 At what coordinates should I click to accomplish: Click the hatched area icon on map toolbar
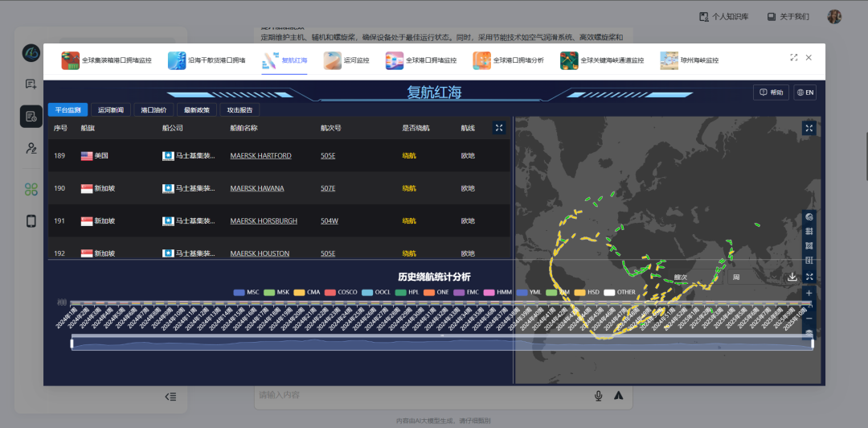click(x=809, y=245)
